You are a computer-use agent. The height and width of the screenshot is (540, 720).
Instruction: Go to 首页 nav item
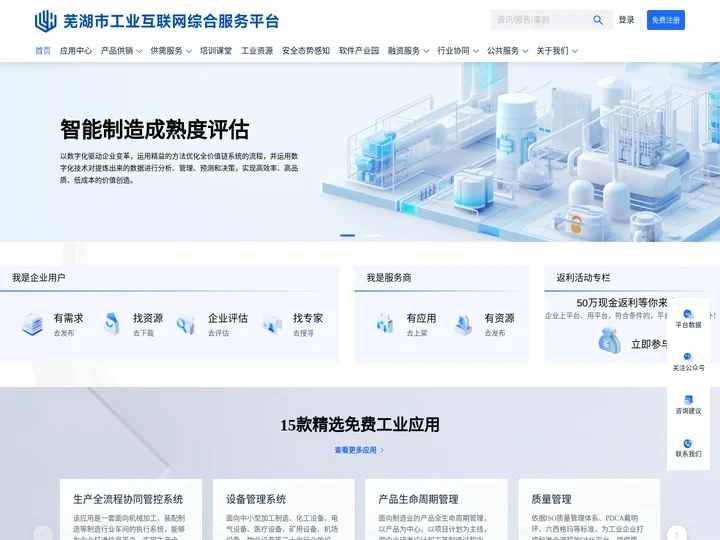tap(43, 51)
